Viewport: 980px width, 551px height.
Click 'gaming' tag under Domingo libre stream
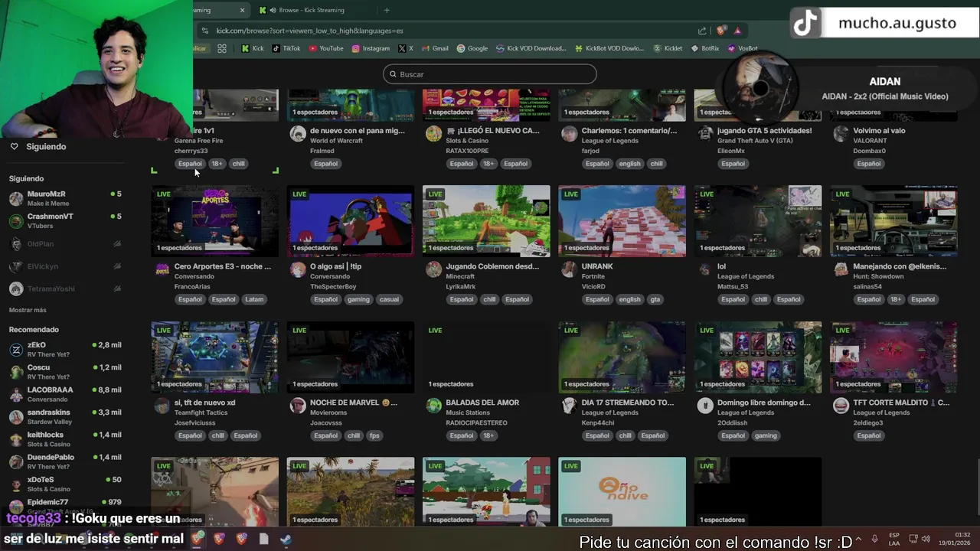pyautogui.click(x=766, y=435)
